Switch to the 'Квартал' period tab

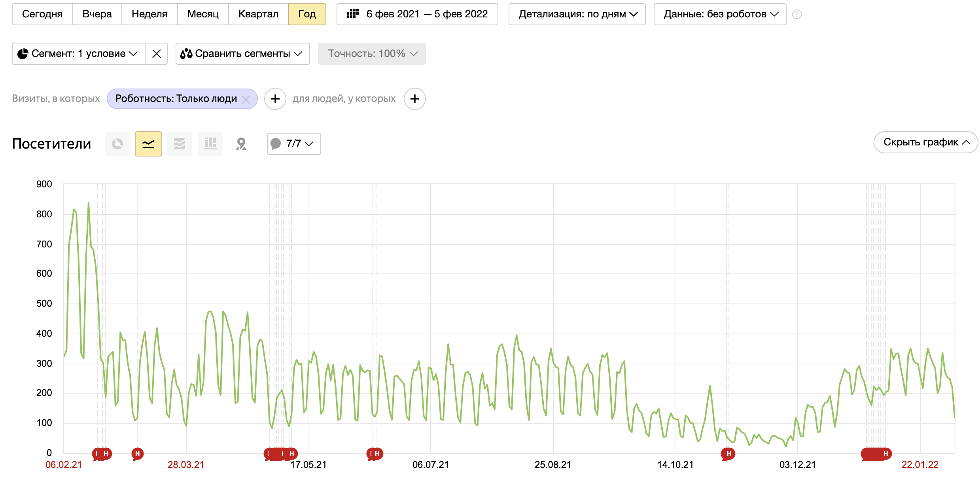click(258, 14)
